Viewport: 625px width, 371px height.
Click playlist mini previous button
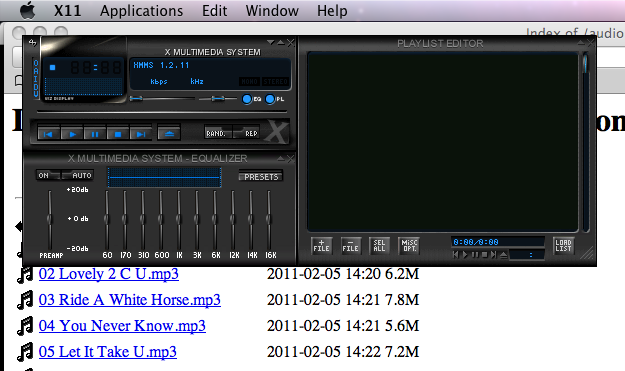point(456,254)
